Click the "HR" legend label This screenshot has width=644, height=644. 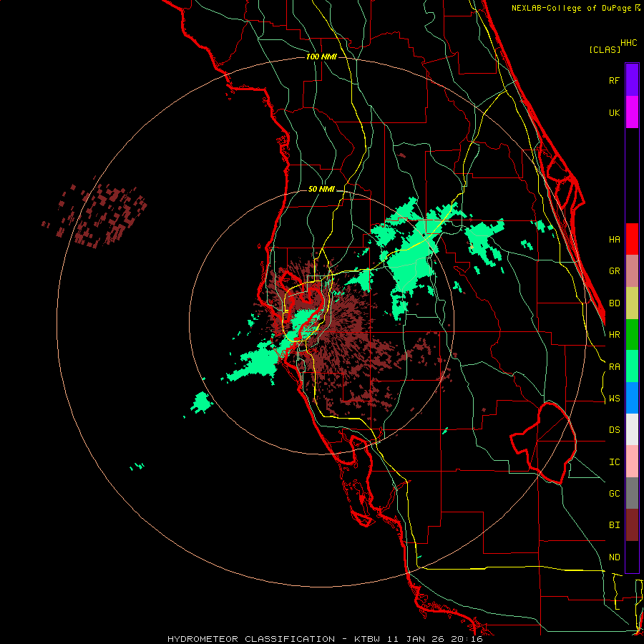click(614, 335)
